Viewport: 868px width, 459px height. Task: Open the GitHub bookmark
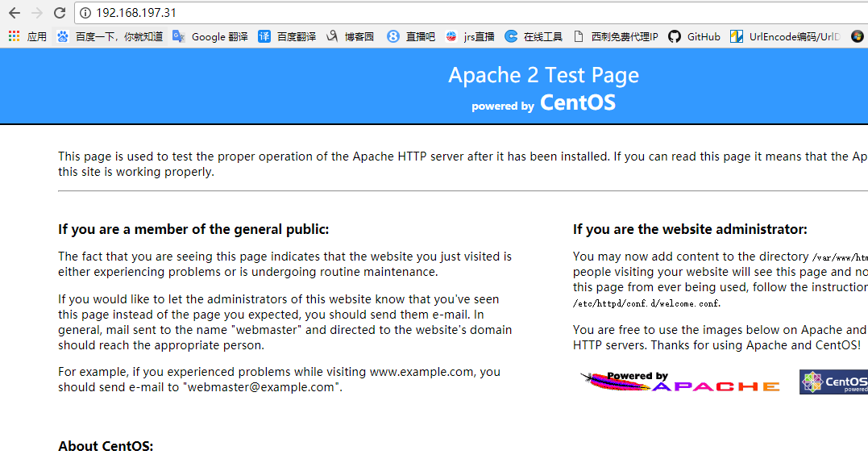click(694, 36)
